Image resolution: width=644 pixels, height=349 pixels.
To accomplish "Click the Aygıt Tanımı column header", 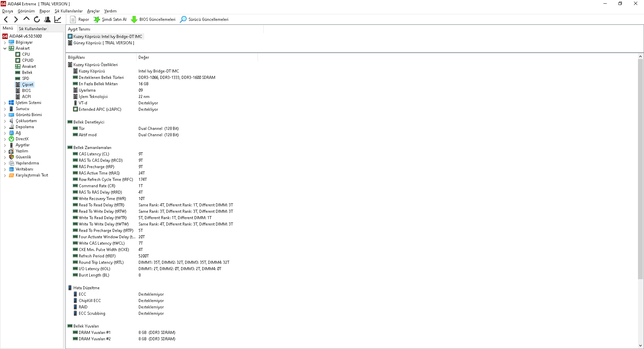I will [x=164, y=29].
